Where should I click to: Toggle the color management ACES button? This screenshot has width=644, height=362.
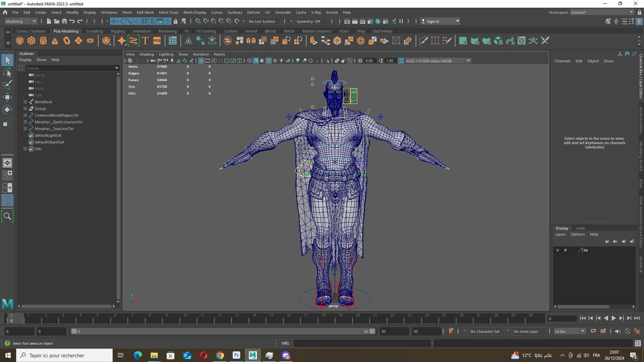point(401,61)
